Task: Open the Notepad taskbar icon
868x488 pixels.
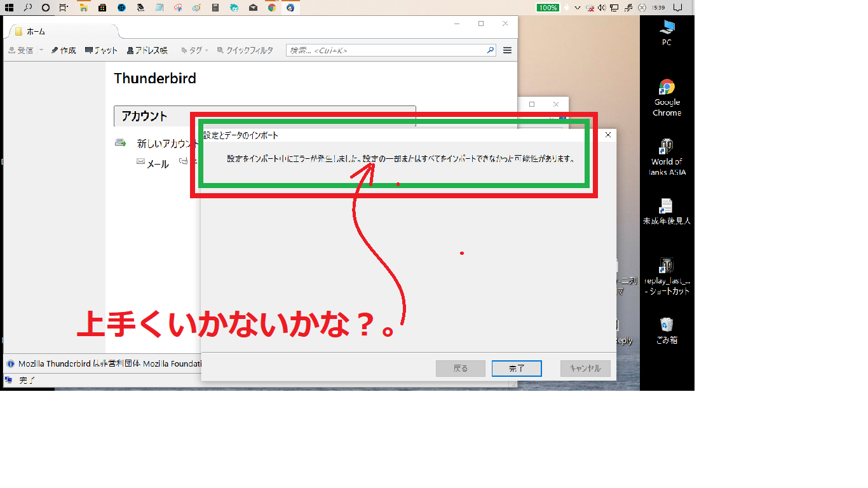Action: point(159,8)
